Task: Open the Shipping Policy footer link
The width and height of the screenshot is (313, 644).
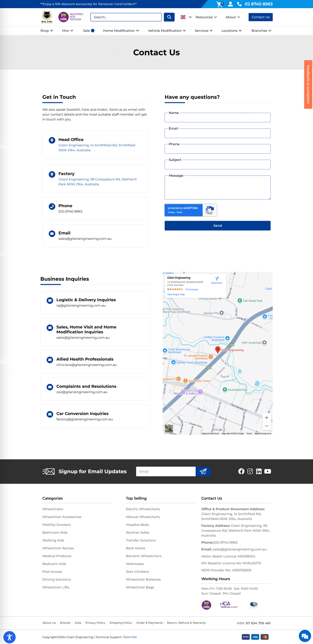Action: pyautogui.click(x=121, y=623)
